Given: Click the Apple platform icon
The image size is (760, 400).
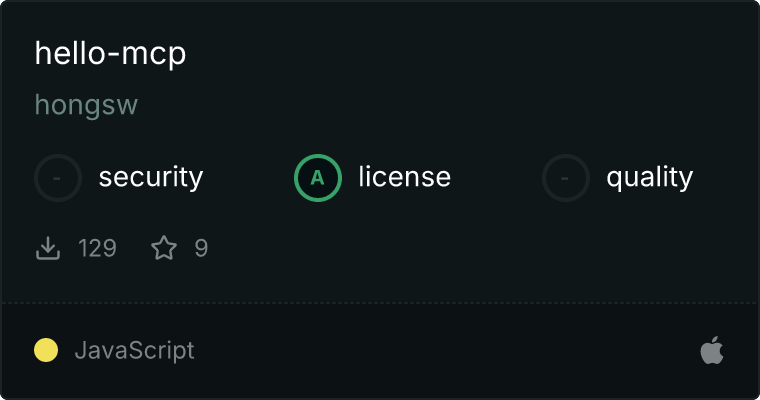Looking at the screenshot, I should tap(712, 350).
